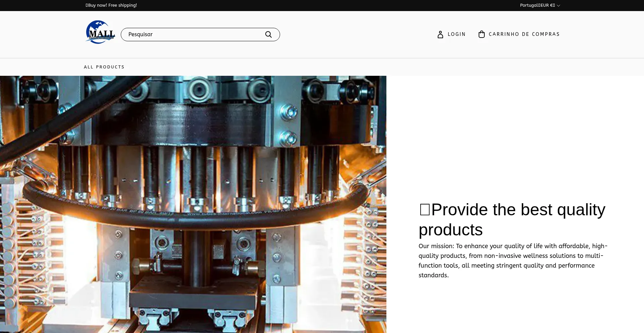Viewport: 644px width, 333px height.
Task: Open the Portugal country/region selector
Action: point(529,5)
